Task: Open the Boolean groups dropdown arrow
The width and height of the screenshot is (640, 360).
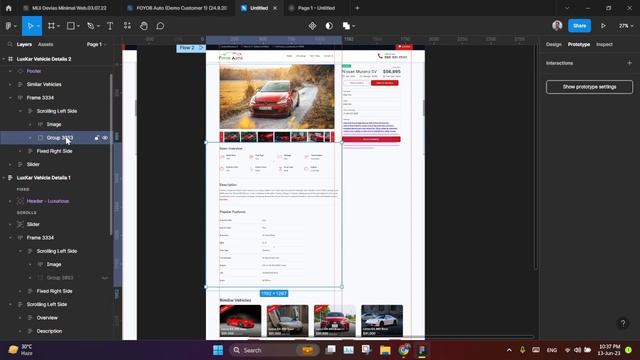Action: tap(353, 26)
